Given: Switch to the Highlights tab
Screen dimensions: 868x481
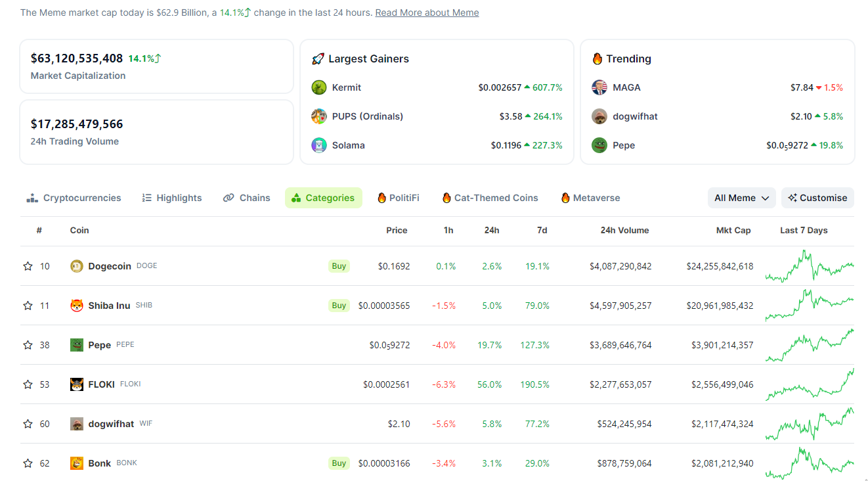Looking at the screenshot, I should click(172, 198).
